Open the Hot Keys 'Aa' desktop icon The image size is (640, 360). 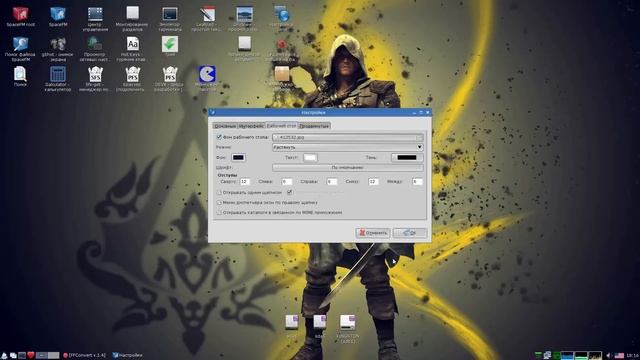132,44
